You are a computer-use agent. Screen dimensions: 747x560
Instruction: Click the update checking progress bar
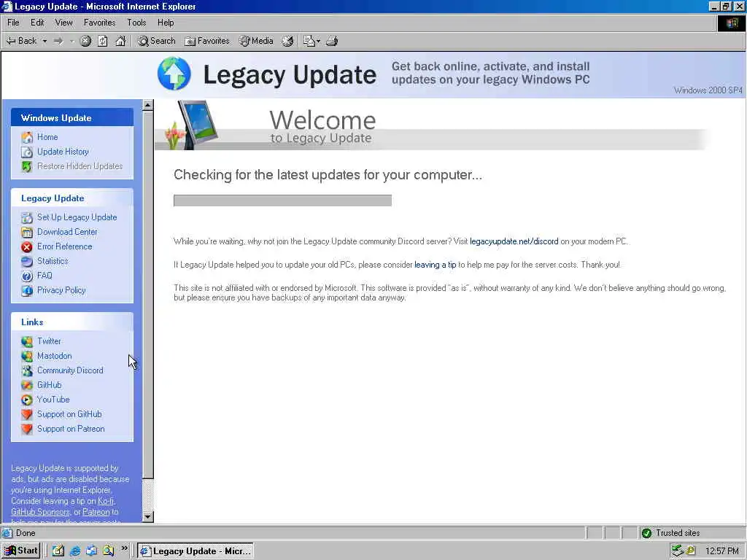[x=282, y=201]
